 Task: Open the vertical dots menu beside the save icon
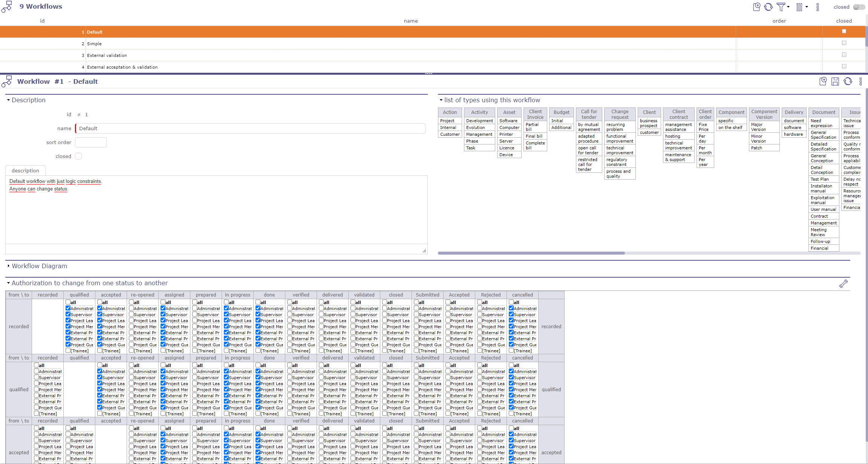[860, 81]
